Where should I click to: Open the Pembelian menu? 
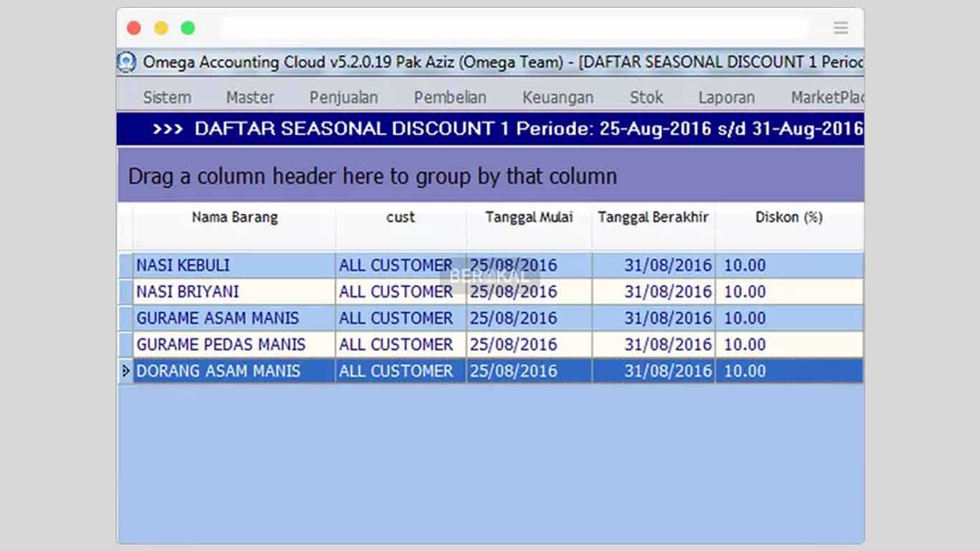(450, 97)
